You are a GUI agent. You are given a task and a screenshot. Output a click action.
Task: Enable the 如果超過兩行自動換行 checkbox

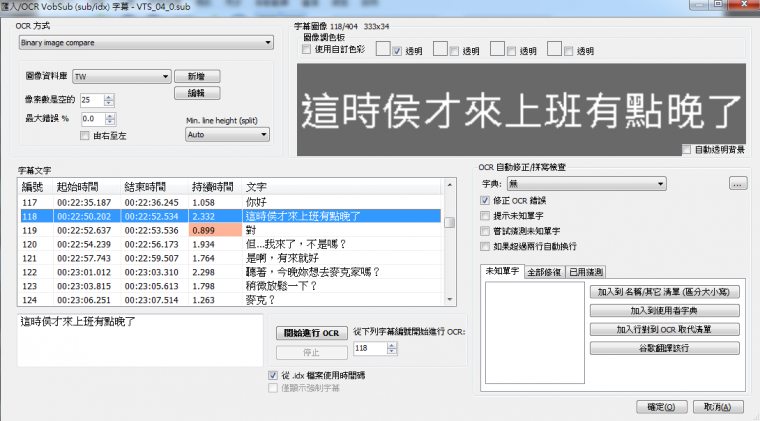485,247
